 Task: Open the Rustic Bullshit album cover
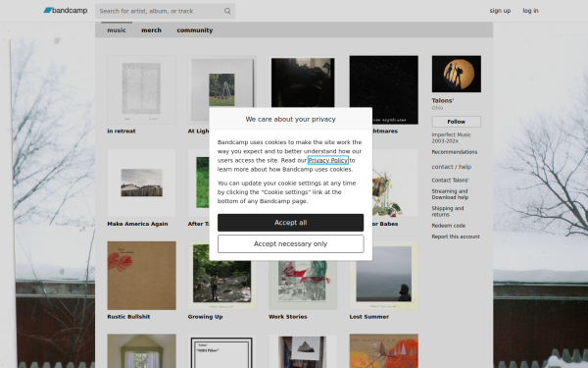tap(141, 276)
